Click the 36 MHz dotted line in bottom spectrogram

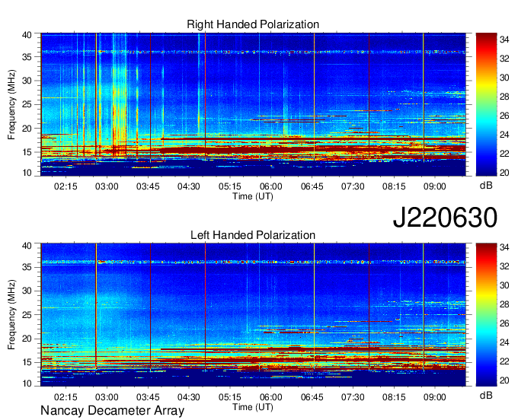pos(253,262)
